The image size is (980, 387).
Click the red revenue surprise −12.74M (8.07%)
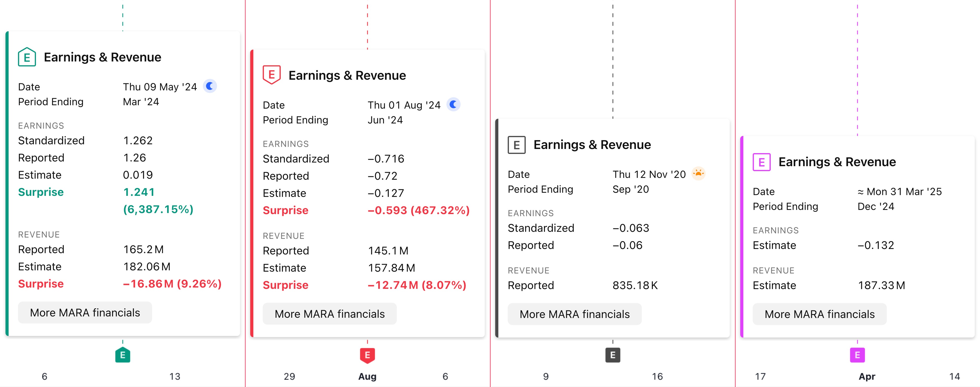pos(417,285)
